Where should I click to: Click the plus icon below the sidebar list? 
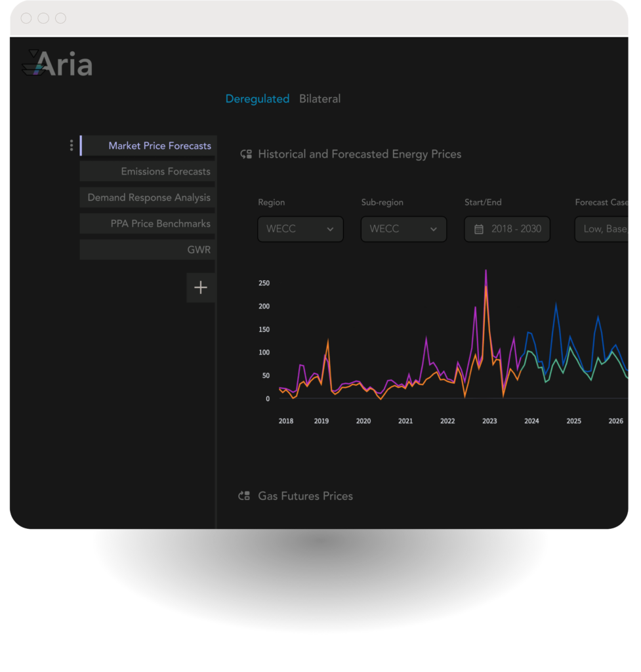click(201, 287)
